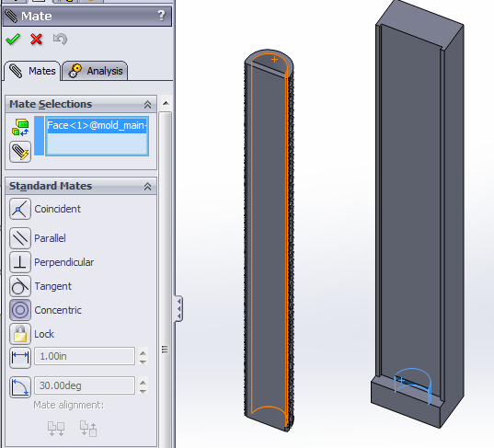Select the blue-highlighted arc on mold block
Screen dimensions: 494x448
click(x=413, y=385)
